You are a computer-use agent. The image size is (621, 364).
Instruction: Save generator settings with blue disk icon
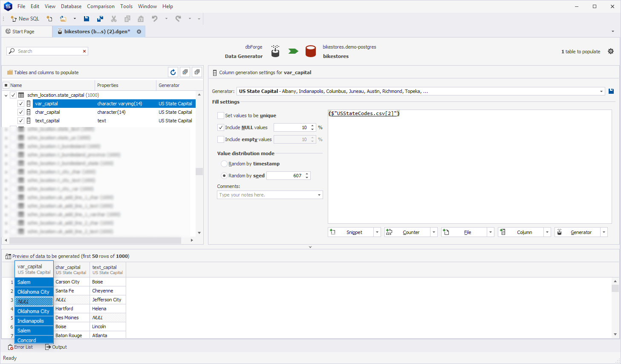click(611, 91)
